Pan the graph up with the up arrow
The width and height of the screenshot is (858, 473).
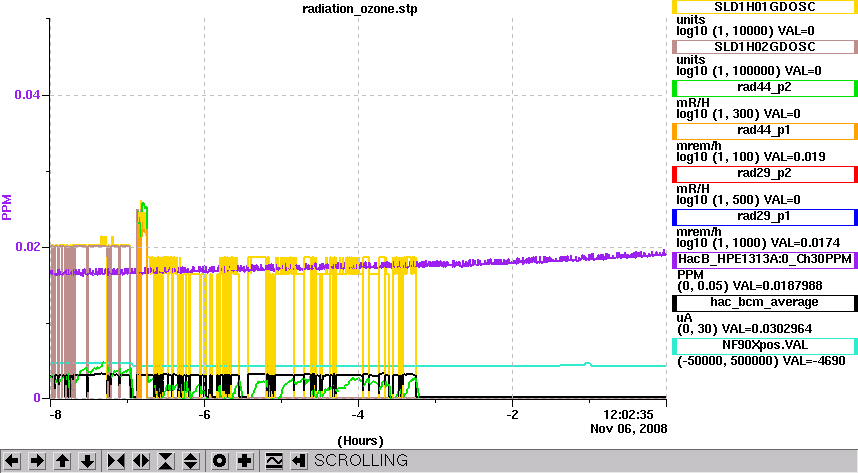point(62,461)
